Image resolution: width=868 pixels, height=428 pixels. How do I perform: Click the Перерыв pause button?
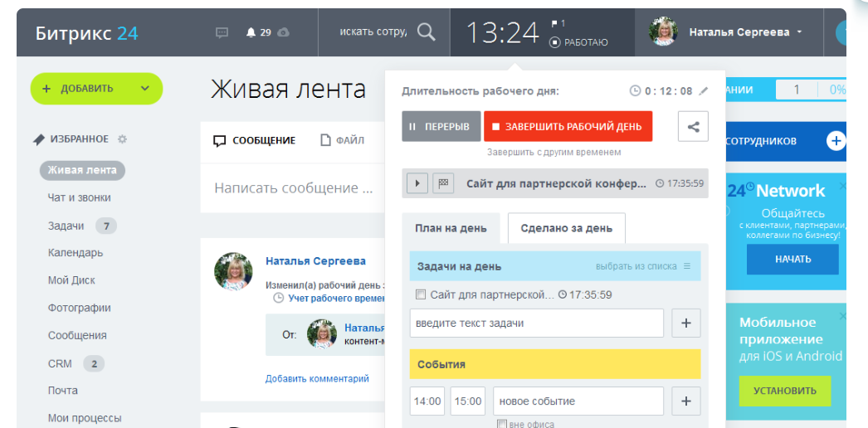pos(441,126)
